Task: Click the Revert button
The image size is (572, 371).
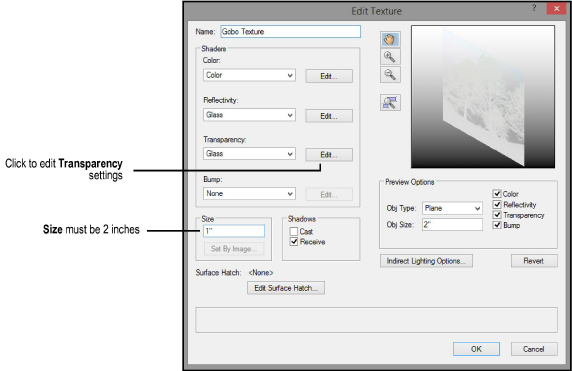Action: tap(534, 261)
